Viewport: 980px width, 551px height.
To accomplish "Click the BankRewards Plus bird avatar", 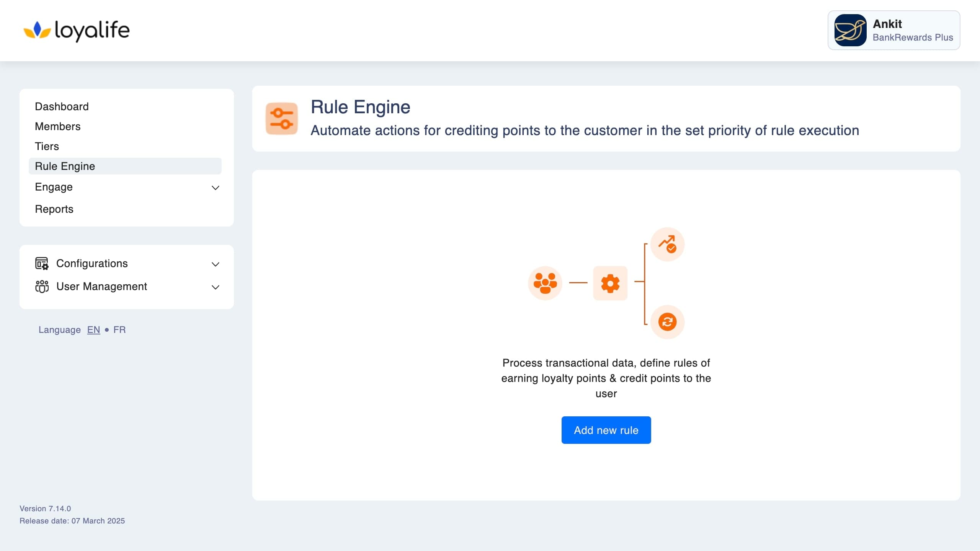I will (850, 30).
